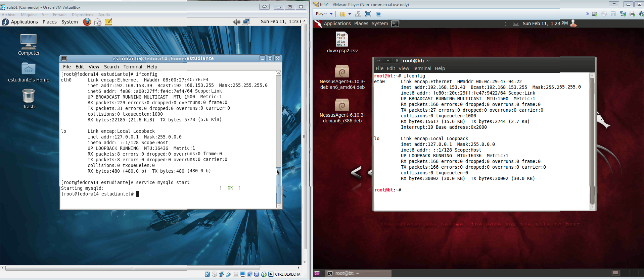Click root@bt taskbar window button
This screenshot has height=280, width=644.
(x=358, y=273)
